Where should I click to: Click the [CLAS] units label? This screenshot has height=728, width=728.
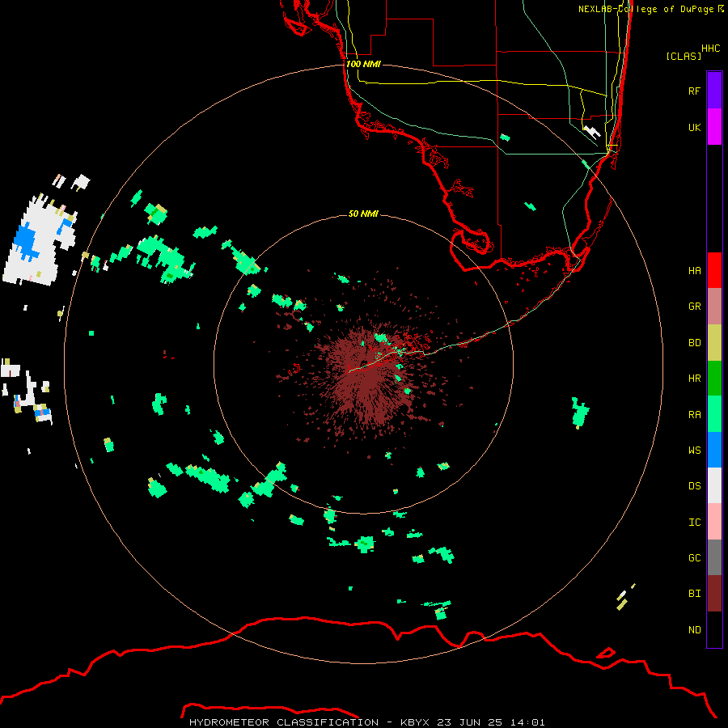tap(684, 56)
